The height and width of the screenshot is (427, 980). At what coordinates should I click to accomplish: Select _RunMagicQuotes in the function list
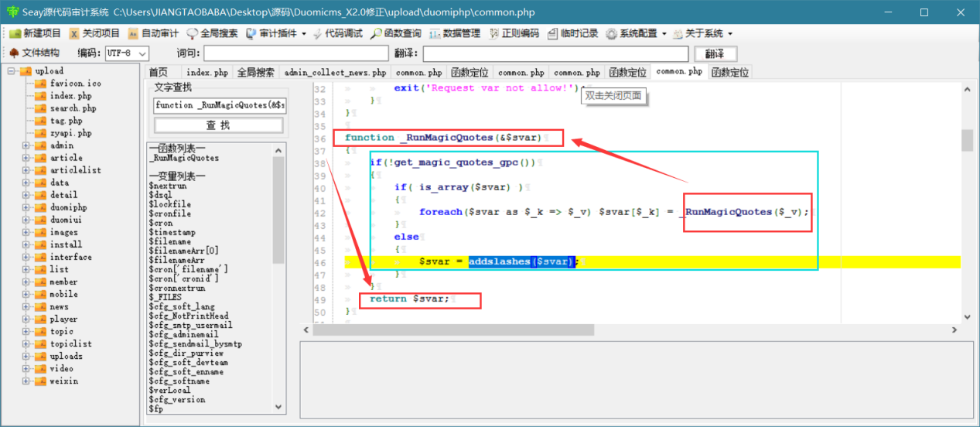click(x=184, y=158)
